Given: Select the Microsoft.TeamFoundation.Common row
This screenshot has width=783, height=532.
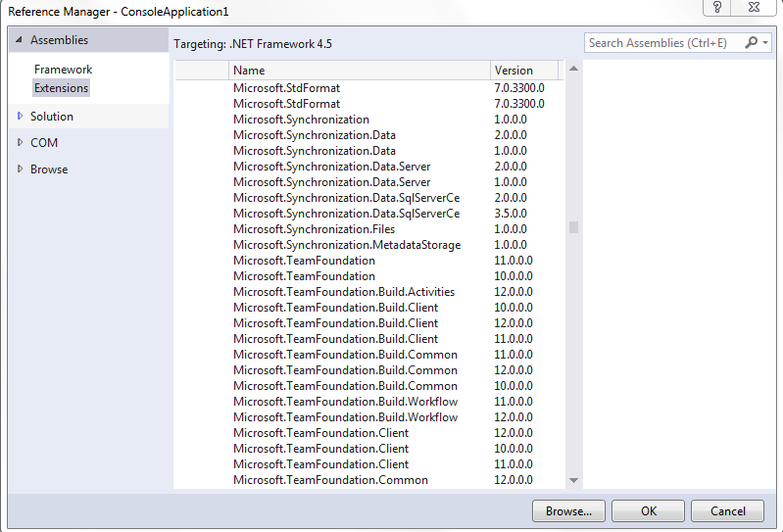Looking at the screenshot, I should [x=369, y=480].
